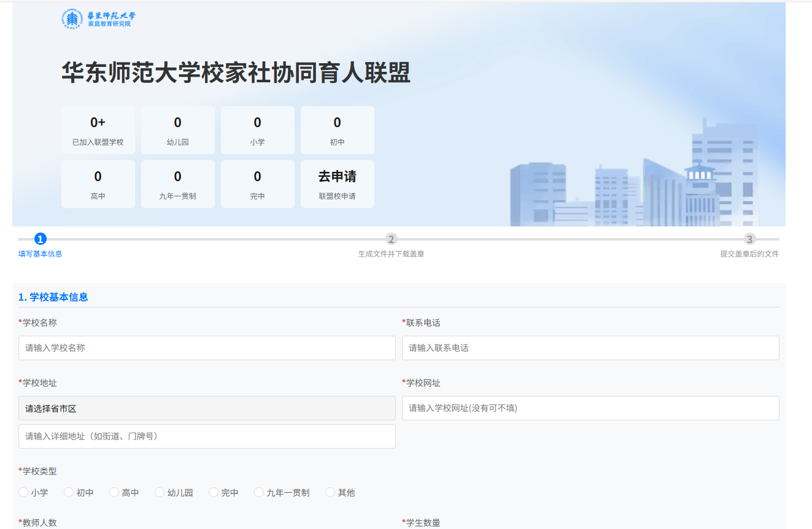The image size is (812, 529).
Task: Select the 幼儿园 statistics card
Action: (177, 130)
